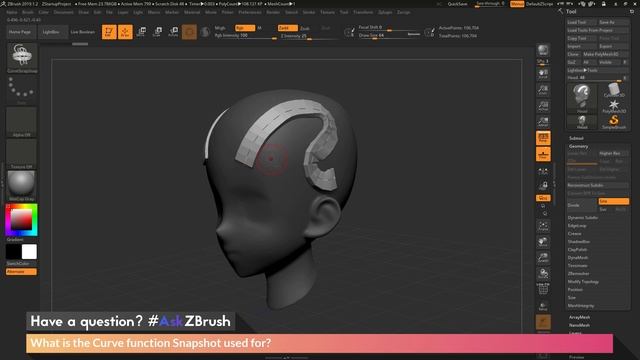Click the AAHalf icon
This screenshot has height=360, width=640.
(x=543, y=122)
